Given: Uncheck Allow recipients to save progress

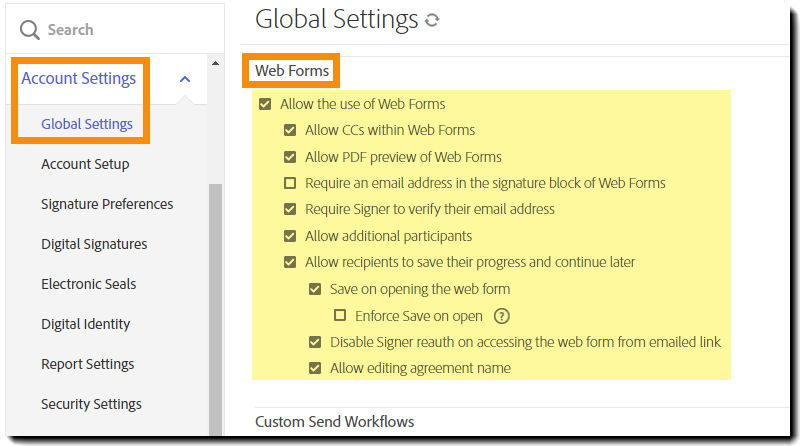Looking at the screenshot, I should click(290, 263).
